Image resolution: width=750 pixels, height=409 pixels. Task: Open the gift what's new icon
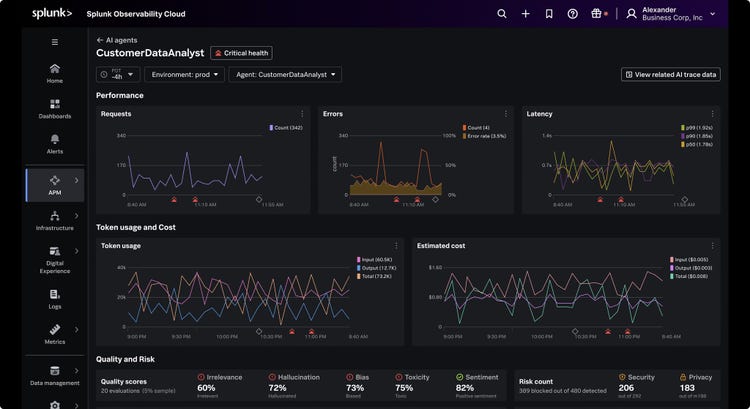coord(596,13)
